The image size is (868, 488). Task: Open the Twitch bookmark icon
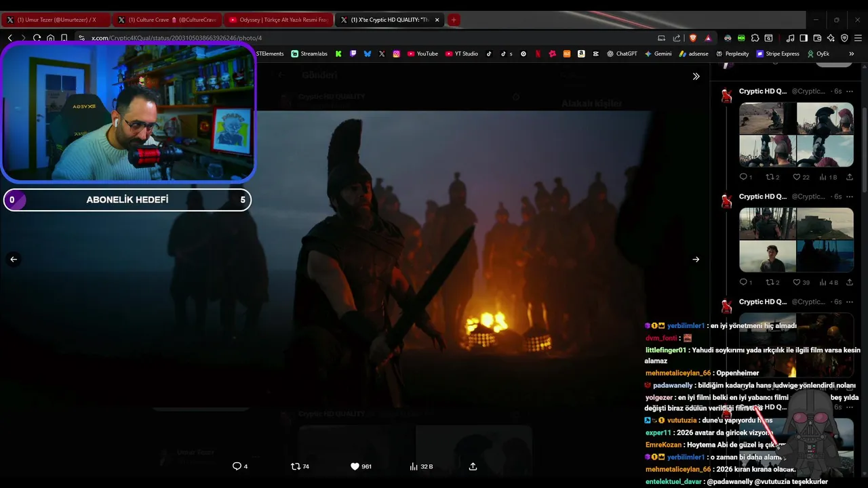(353, 54)
